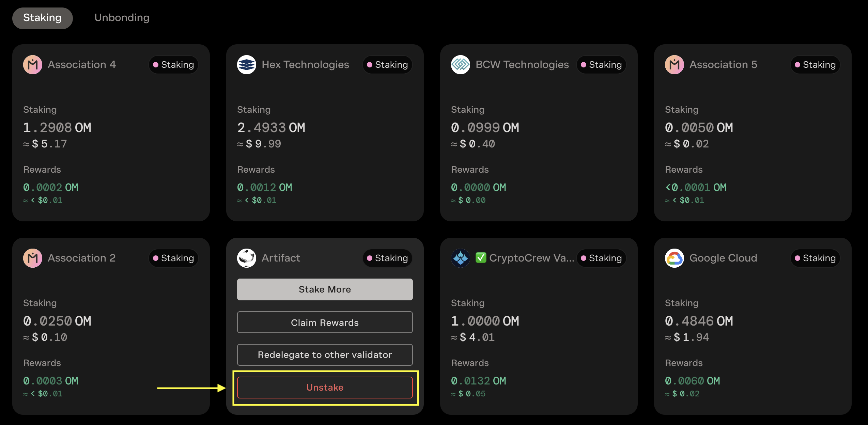Click the BCW Technologies validator logo
868x425 pixels.
461,65
